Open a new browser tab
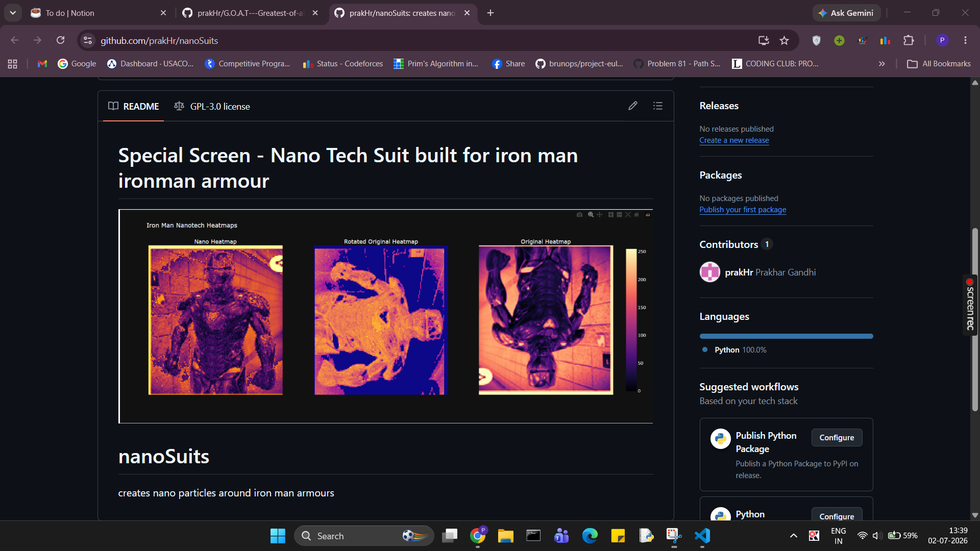 [x=491, y=13]
